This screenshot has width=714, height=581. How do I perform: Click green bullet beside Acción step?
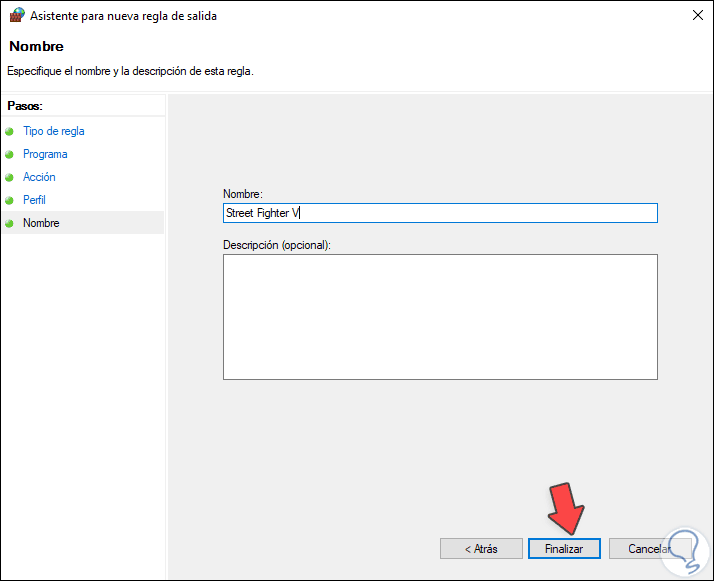pos(10,177)
